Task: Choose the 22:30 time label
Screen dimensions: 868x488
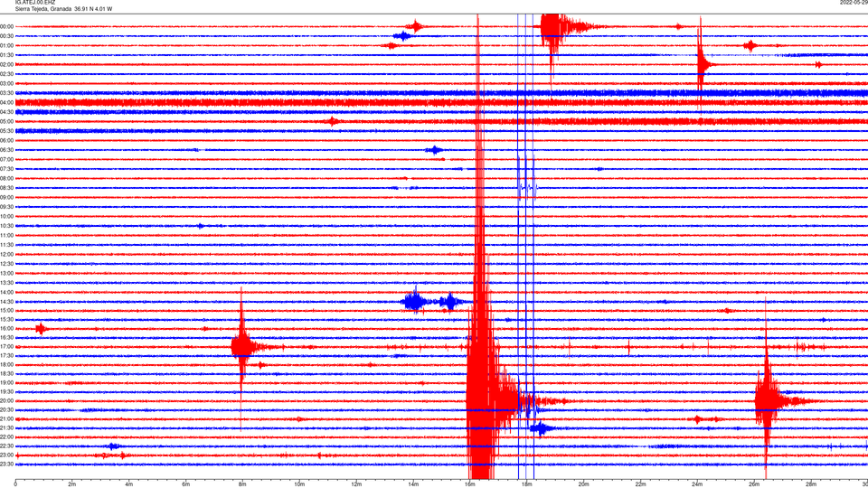Action: (6, 446)
